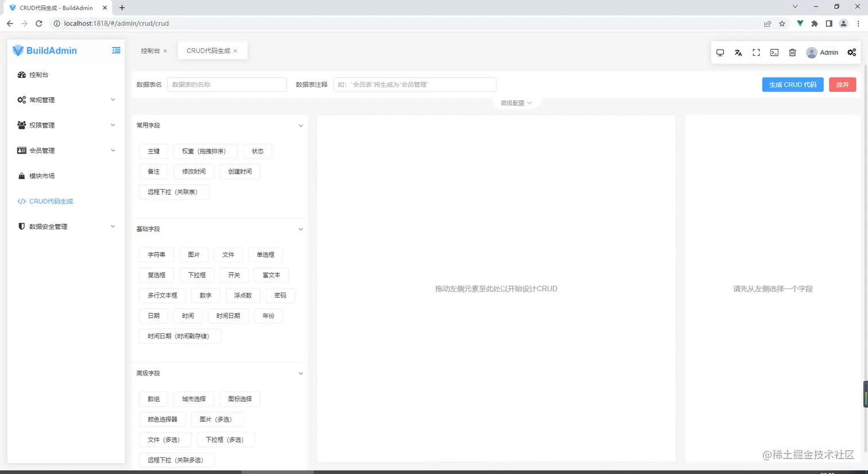Select CRUD代码生成 sidebar item
This screenshot has height=474, width=868.
[x=66, y=201]
